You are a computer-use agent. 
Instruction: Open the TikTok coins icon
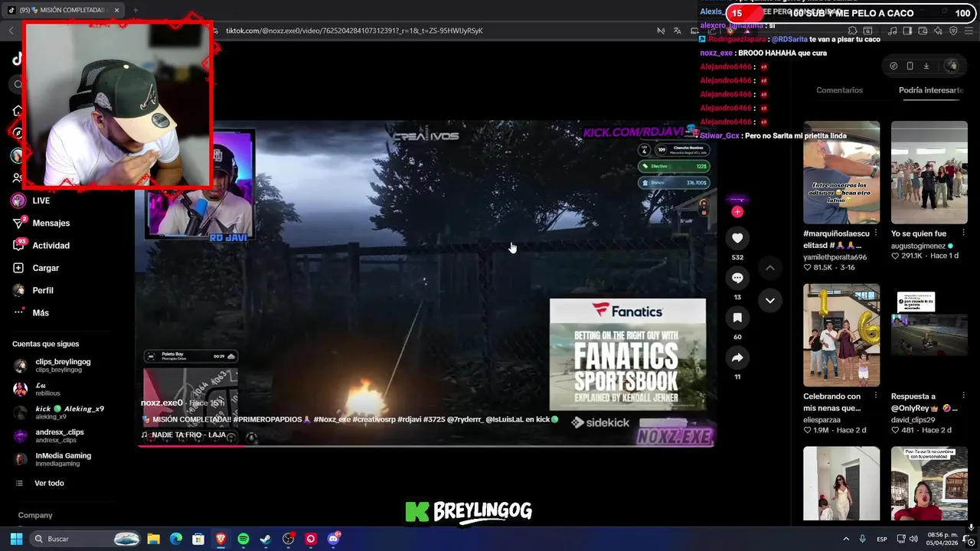pyautogui.click(x=893, y=66)
